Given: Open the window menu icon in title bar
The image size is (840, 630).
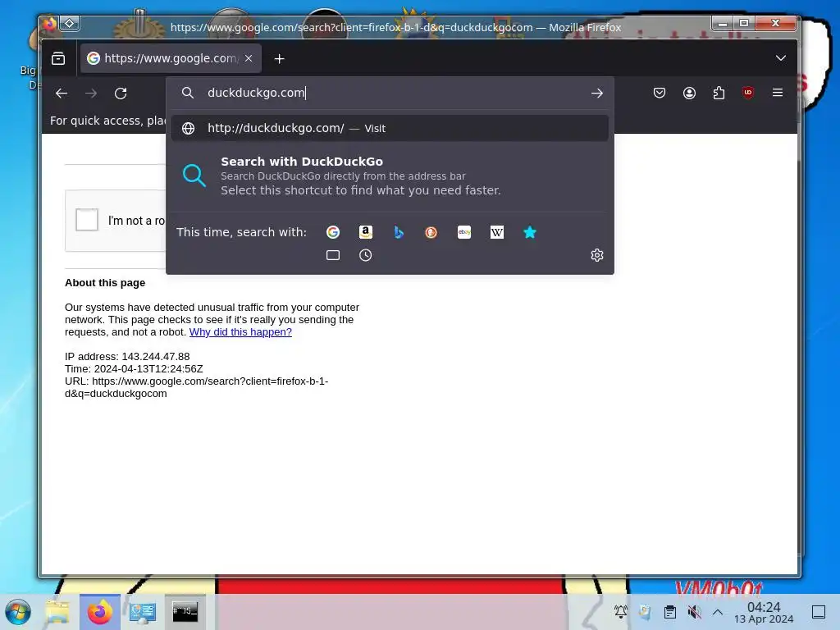Looking at the screenshot, I should 50,24.
